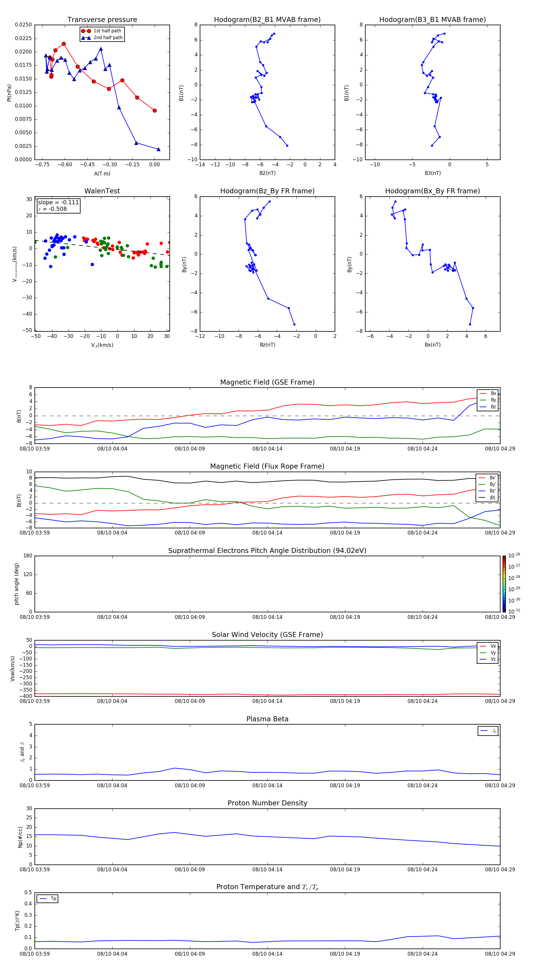
Task: Click the "Solar Wind Velocity (GSE Frame)" title
Action: pos(267,635)
